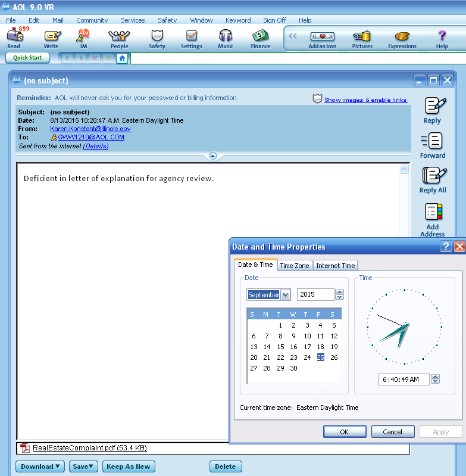Click the refresh navigation icon
This screenshot has width=466, height=476.
108,58
